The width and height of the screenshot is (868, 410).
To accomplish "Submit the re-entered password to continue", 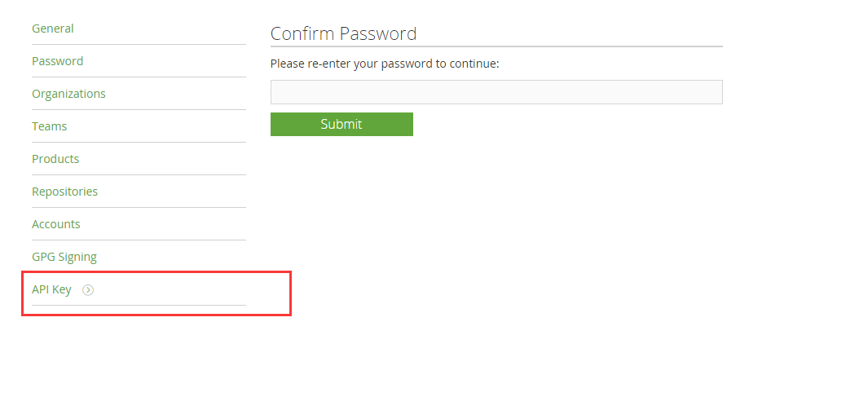I will [x=341, y=124].
